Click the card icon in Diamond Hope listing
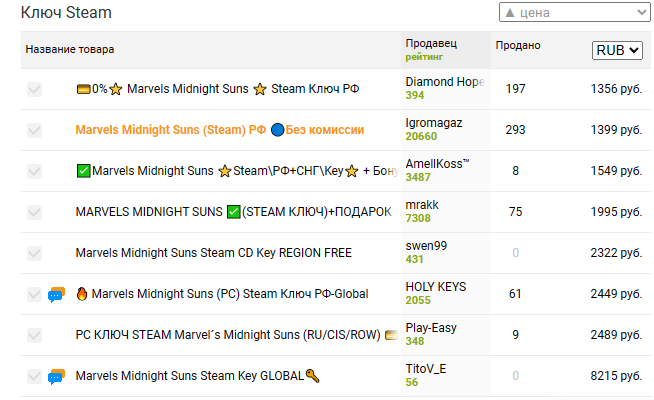The height and width of the screenshot is (400, 654). point(83,89)
